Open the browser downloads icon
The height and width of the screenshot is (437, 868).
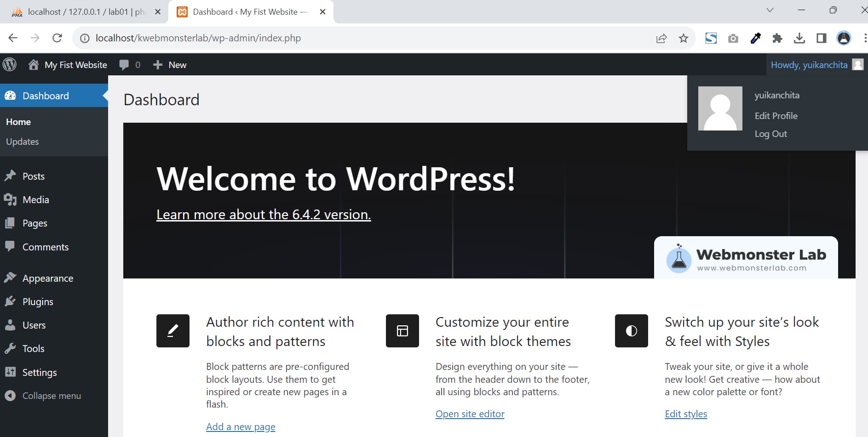point(799,38)
